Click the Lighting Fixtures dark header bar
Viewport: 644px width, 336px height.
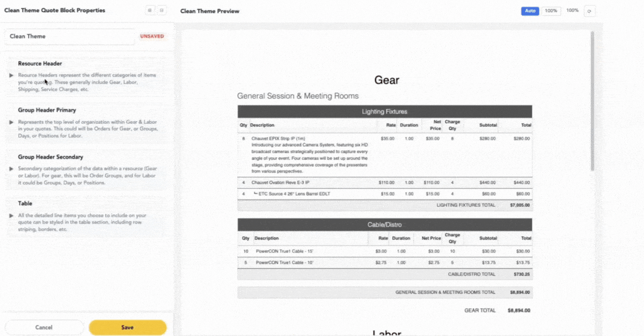click(x=384, y=111)
